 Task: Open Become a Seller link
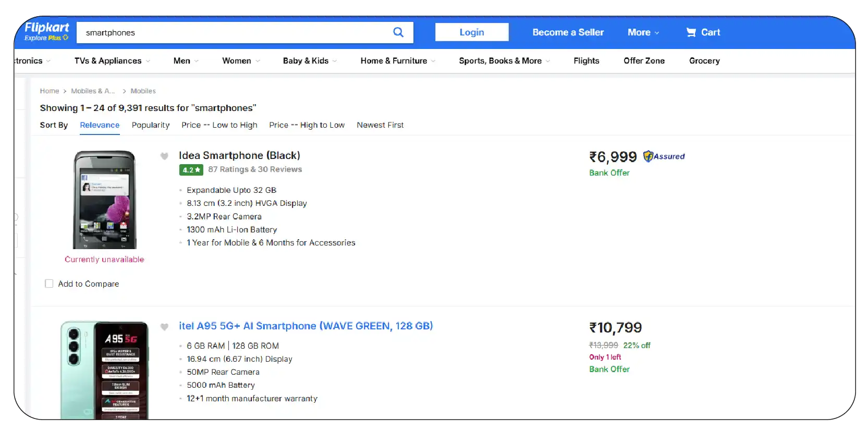click(568, 32)
